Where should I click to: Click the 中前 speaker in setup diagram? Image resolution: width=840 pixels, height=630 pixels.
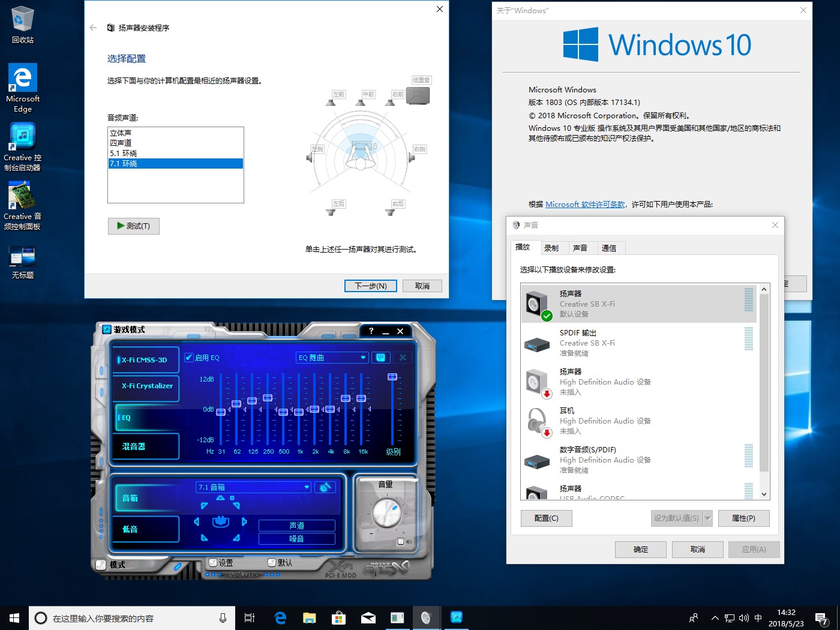point(360,103)
